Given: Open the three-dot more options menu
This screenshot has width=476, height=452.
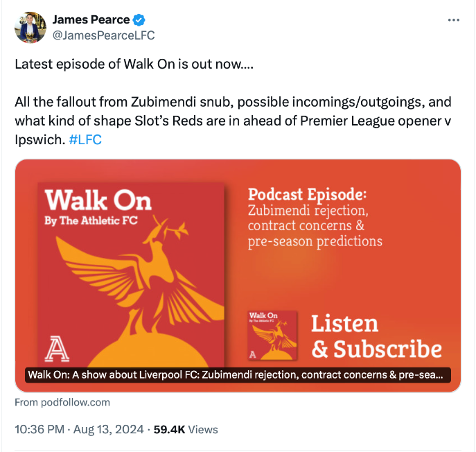Looking at the screenshot, I should (x=454, y=20).
